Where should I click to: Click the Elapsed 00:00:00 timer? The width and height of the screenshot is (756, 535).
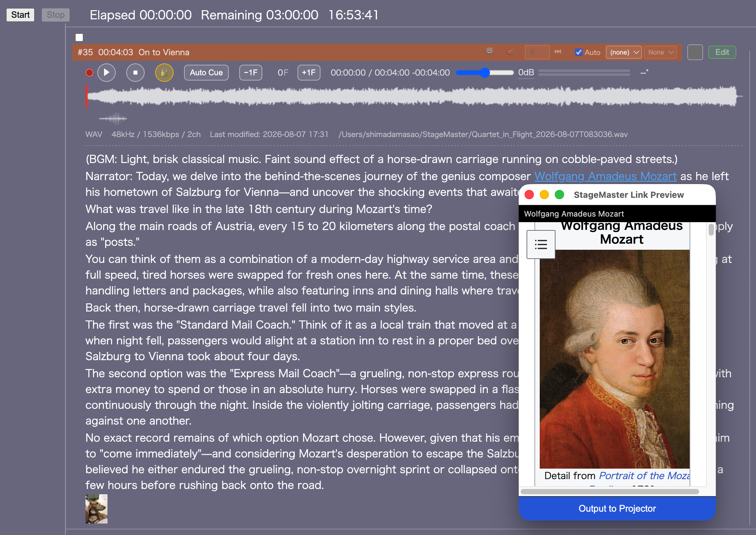pyautogui.click(x=141, y=15)
